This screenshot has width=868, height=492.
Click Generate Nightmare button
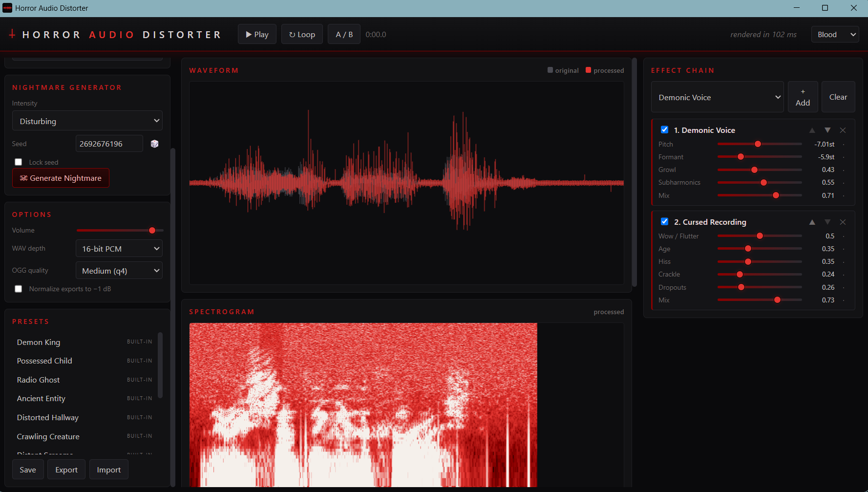click(61, 178)
